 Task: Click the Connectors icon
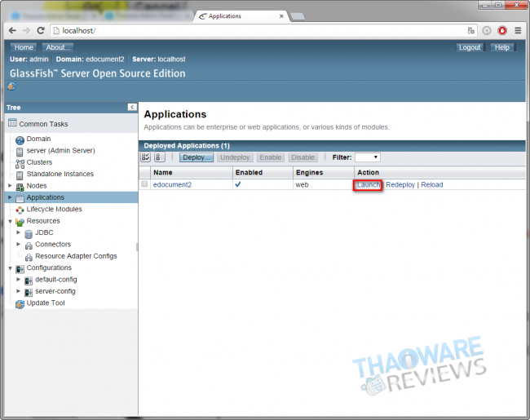coord(29,245)
